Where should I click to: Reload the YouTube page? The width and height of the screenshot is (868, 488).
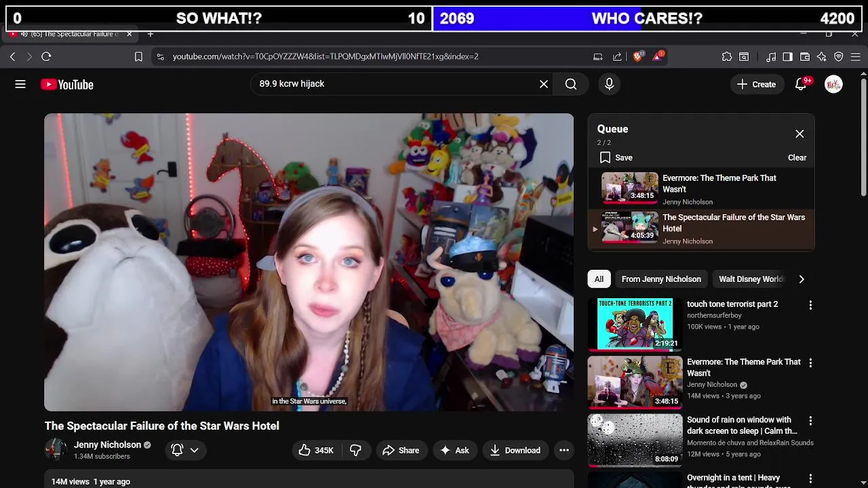tap(46, 57)
